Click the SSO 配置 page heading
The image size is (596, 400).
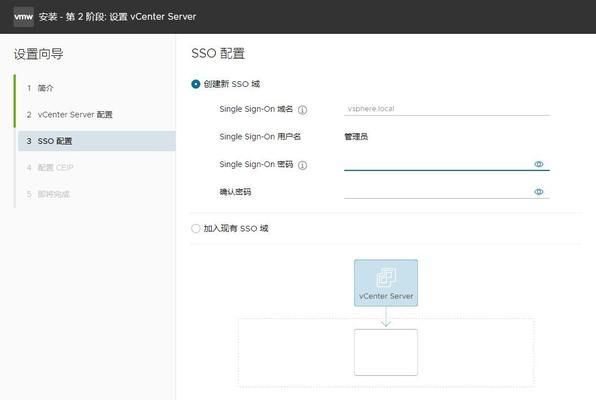[218, 54]
